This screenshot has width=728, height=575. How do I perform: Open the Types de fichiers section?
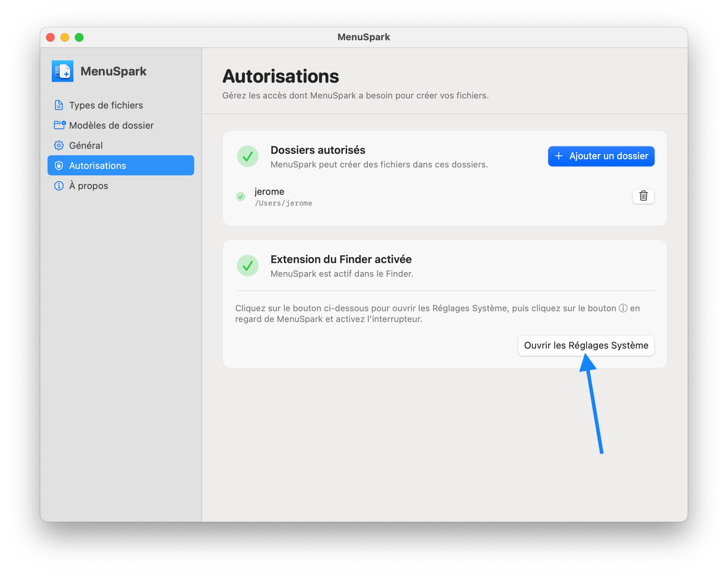click(121, 105)
